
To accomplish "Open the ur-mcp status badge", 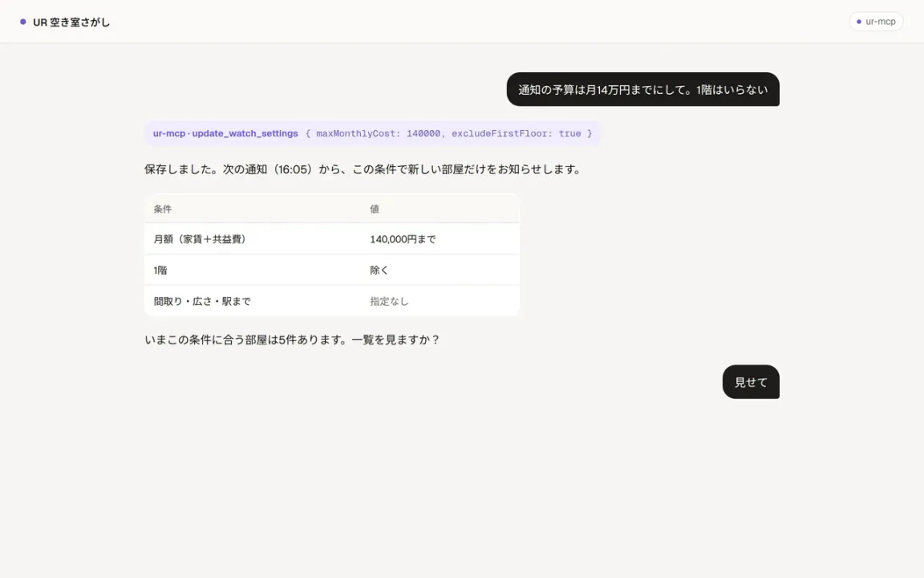I will 876,22.
